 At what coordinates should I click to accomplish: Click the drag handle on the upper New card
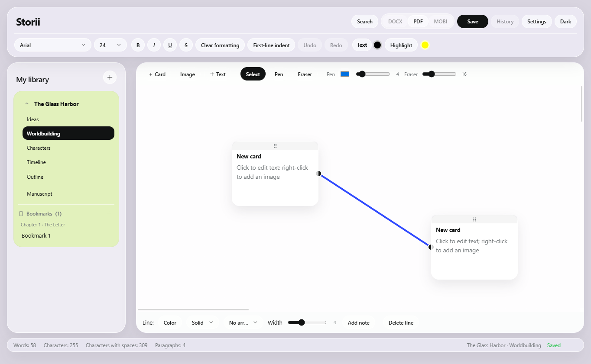coord(275,146)
